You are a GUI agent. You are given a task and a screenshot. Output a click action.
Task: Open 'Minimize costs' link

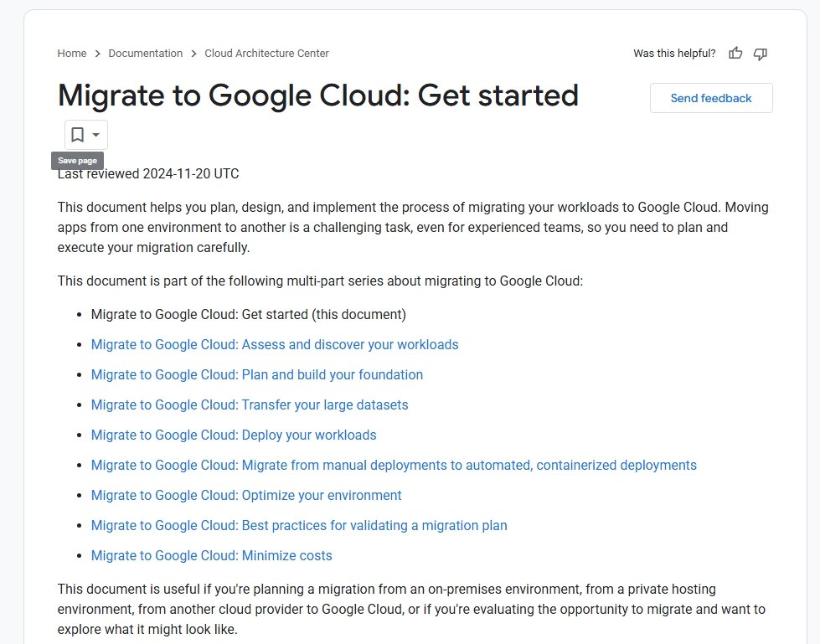pyautogui.click(x=211, y=555)
